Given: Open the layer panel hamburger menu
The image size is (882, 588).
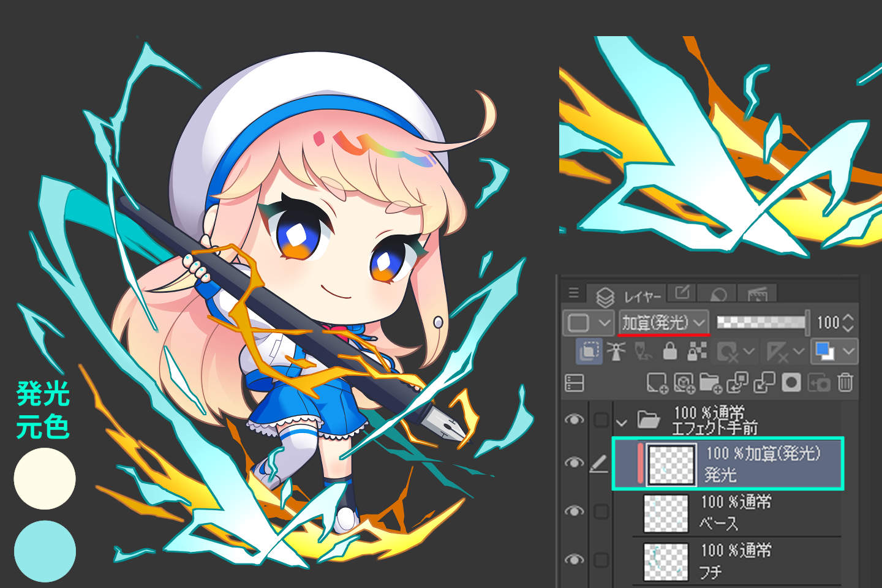Looking at the screenshot, I should (x=573, y=293).
